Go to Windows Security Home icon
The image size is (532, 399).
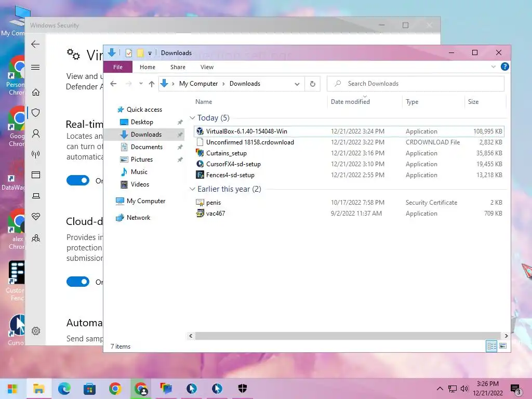coord(36,92)
